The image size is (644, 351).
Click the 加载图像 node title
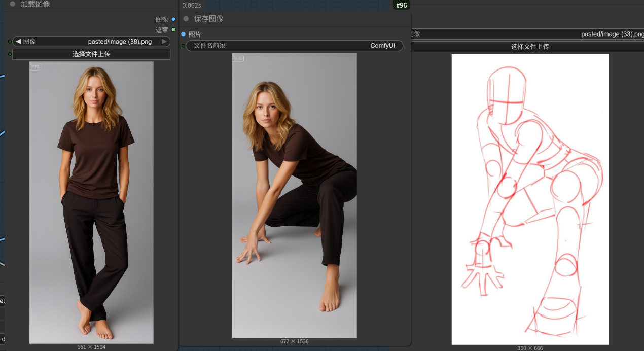[35, 4]
